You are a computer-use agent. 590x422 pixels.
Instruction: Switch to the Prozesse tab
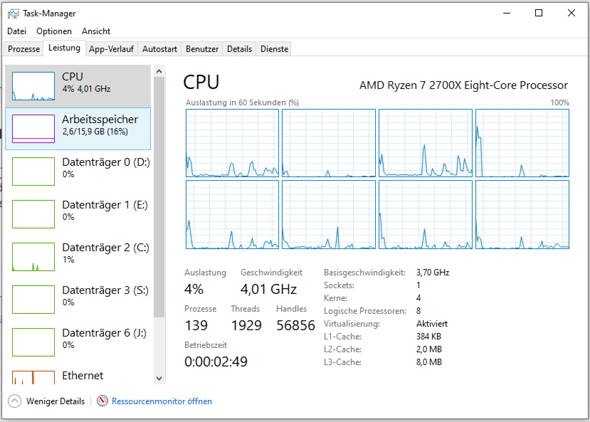pos(24,49)
